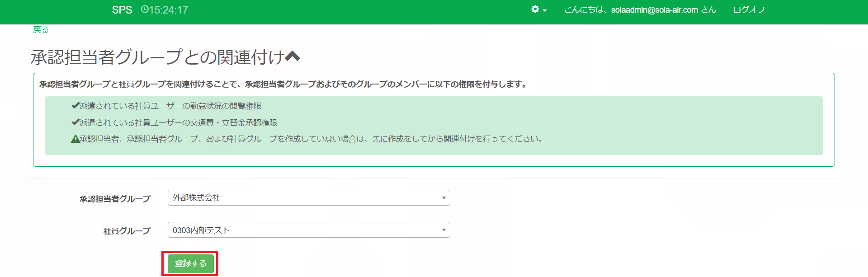Image resolution: width=868 pixels, height=277 pixels.
Task: Click the warning triangle icon in notice
Action: 75,139
